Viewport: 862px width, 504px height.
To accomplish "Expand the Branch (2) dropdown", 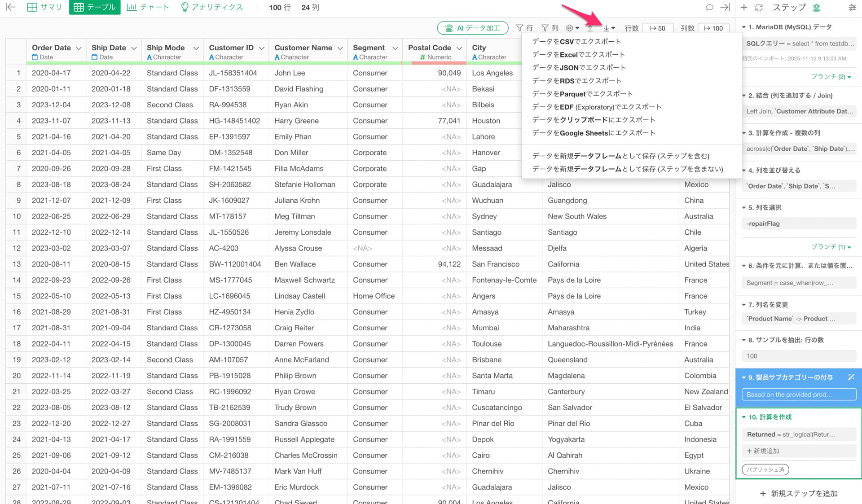I will click(x=831, y=77).
